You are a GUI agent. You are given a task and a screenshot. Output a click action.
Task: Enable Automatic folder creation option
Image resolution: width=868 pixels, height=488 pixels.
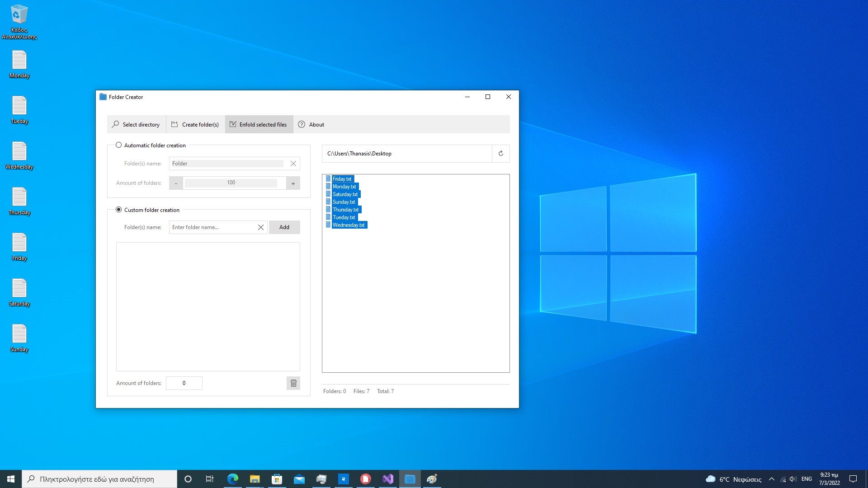119,145
